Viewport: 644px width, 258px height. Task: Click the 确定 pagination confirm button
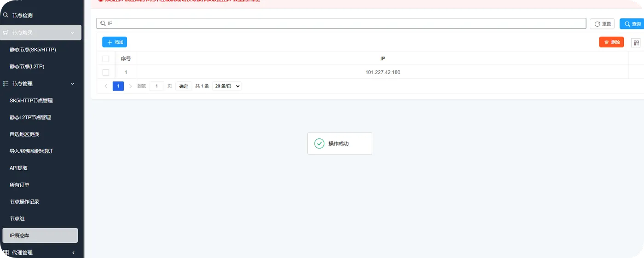pos(184,86)
